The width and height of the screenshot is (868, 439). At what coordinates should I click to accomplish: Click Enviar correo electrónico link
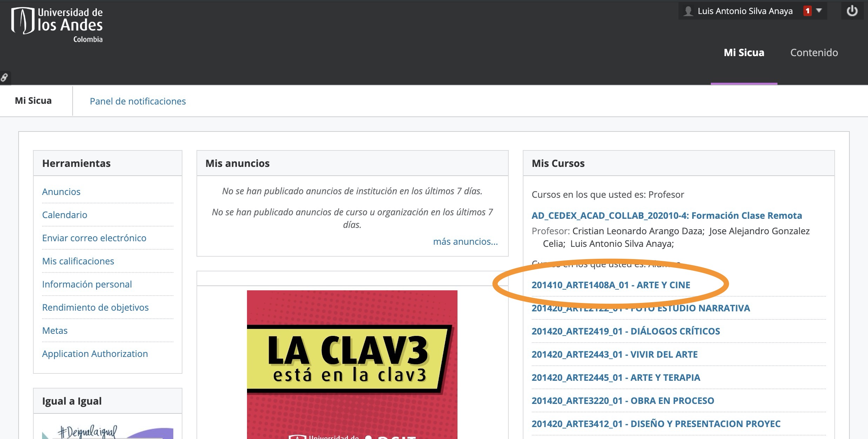coord(94,238)
